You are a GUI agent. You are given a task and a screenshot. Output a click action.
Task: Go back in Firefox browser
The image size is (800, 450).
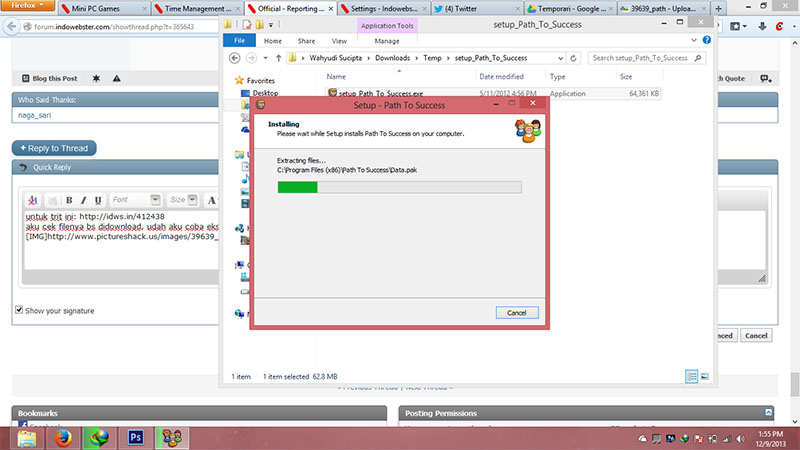pyautogui.click(x=11, y=27)
